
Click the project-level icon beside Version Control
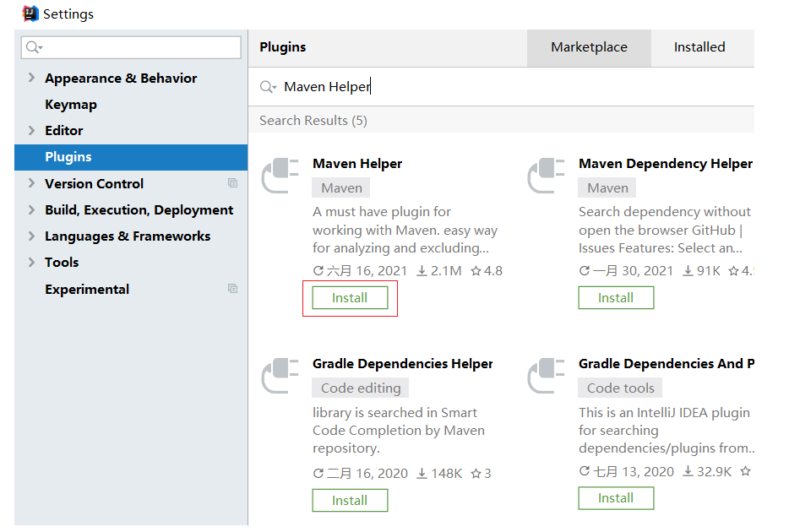[x=232, y=183]
